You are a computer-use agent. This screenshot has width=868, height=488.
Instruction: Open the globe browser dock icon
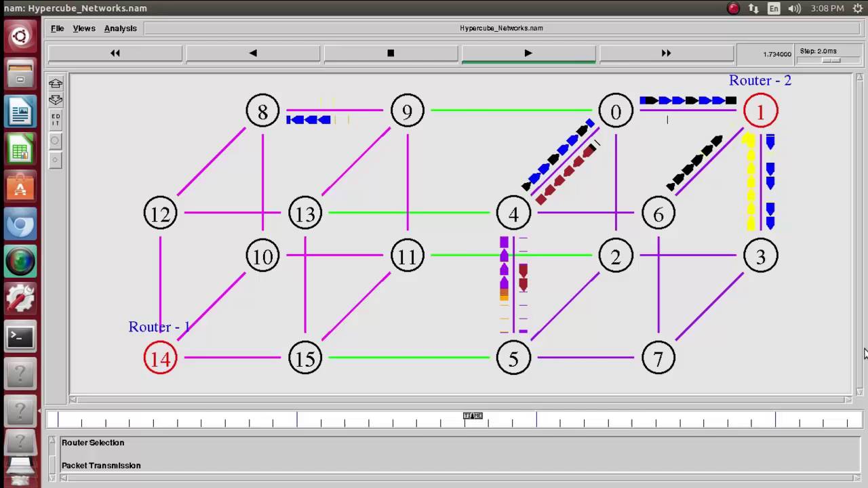[x=20, y=262]
